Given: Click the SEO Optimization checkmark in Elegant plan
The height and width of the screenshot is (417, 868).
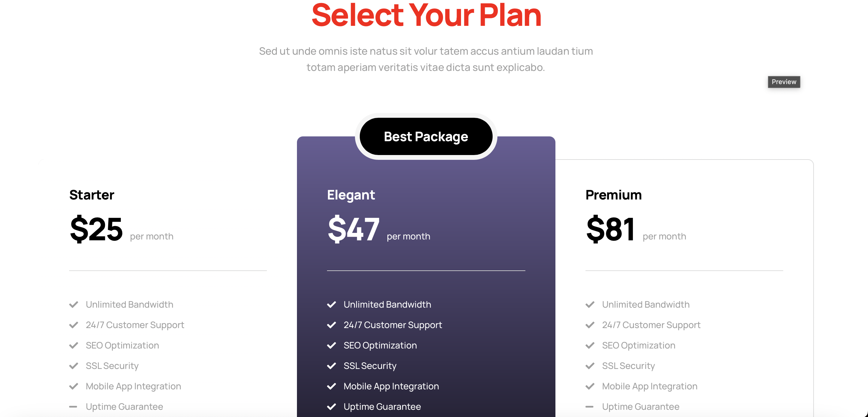Looking at the screenshot, I should click(x=331, y=345).
